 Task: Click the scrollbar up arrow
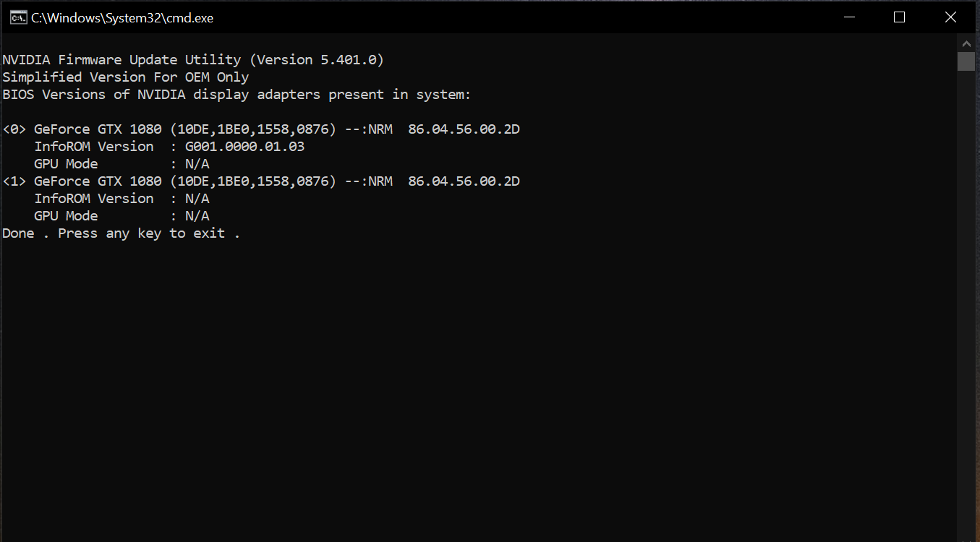point(966,43)
